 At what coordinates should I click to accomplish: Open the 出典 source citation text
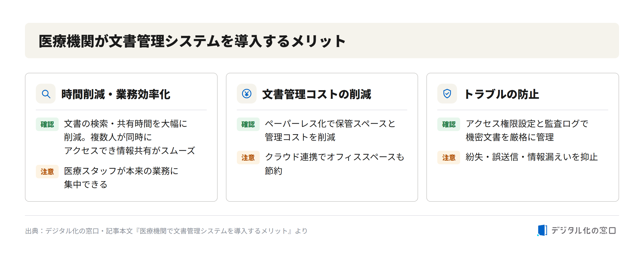click(x=166, y=231)
